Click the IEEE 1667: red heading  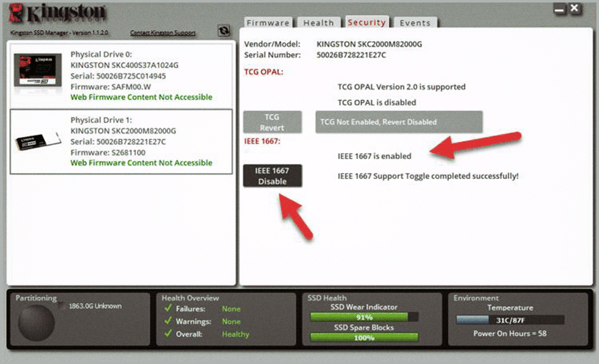(262, 142)
